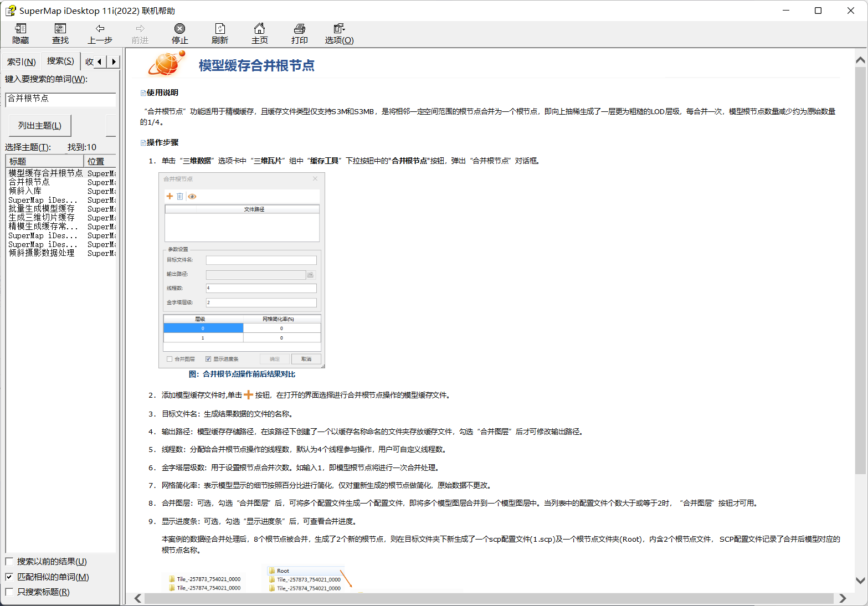Go to 主页 (Home) icon
The height and width of the screenshot is (606, 868).
[x=259, y=34]
